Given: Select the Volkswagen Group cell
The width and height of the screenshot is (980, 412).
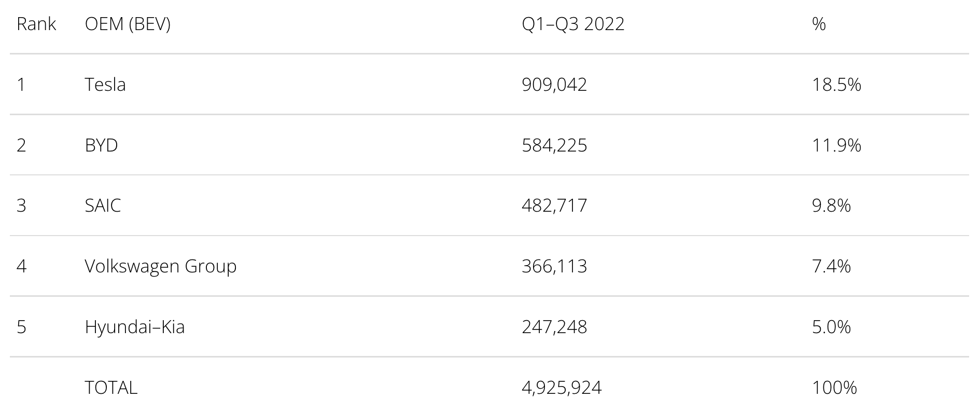Looking at the screenshot, I should (161, 266).
